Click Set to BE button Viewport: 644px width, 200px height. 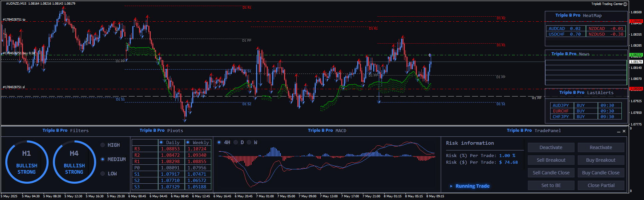point(551,185)
